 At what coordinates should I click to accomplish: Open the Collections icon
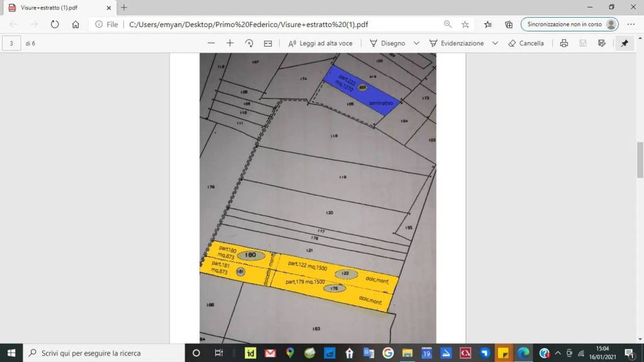pos(509,25)
